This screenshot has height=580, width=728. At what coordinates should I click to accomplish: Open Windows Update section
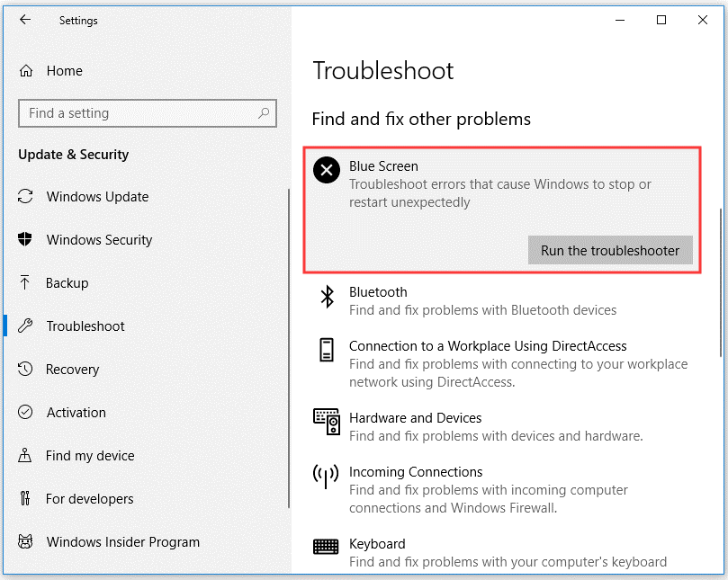(x=97, y=197)
